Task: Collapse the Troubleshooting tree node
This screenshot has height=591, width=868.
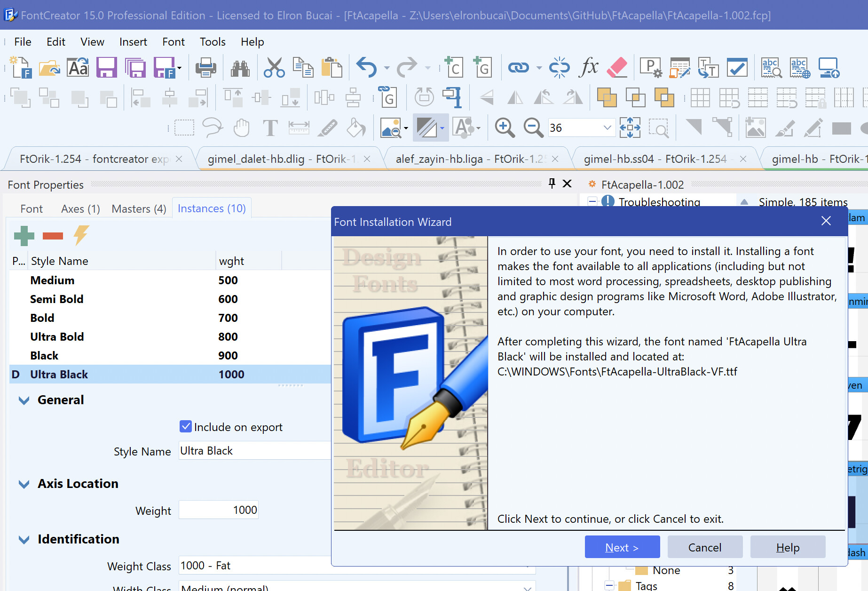Action: click(592, 201)
